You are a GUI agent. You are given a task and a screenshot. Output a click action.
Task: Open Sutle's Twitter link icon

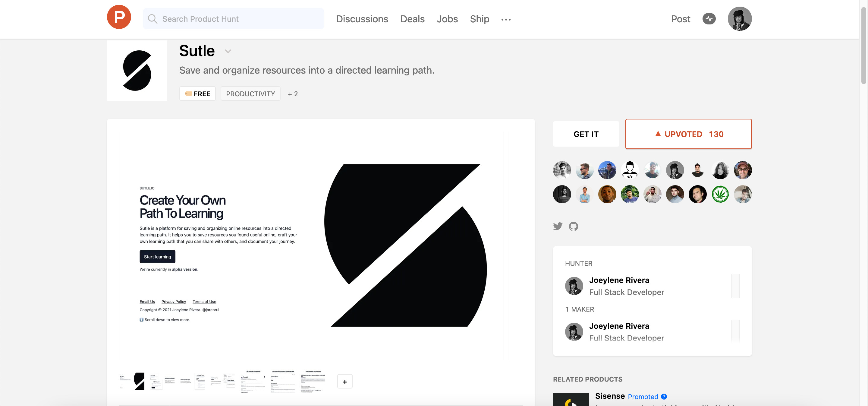click(x=558, y=226)
